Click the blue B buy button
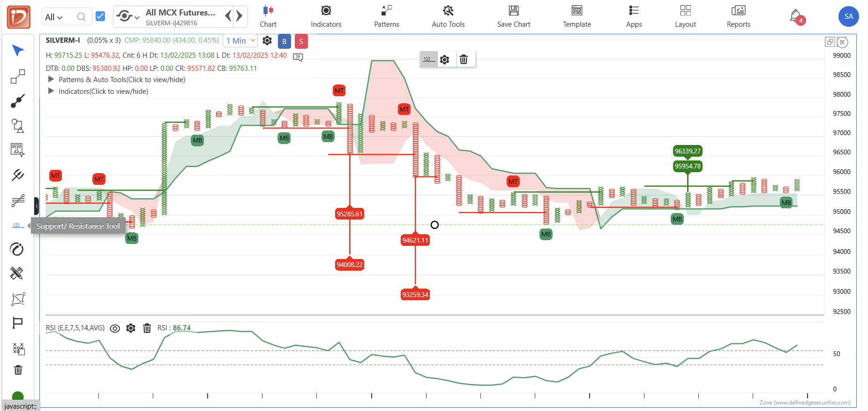The height and width of the screenshot is (411, 868). (284, 41)
